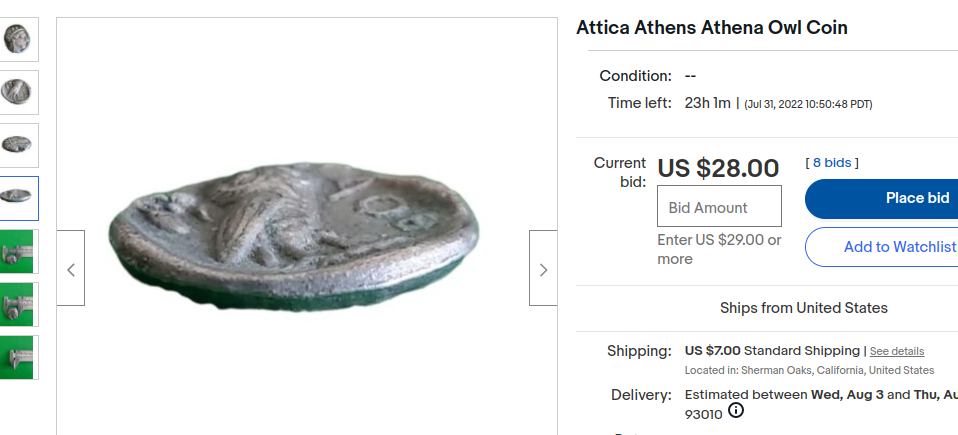Select the highlighted fourth coin edge thumbnail
958x435 pixels.
pos(17,197)
